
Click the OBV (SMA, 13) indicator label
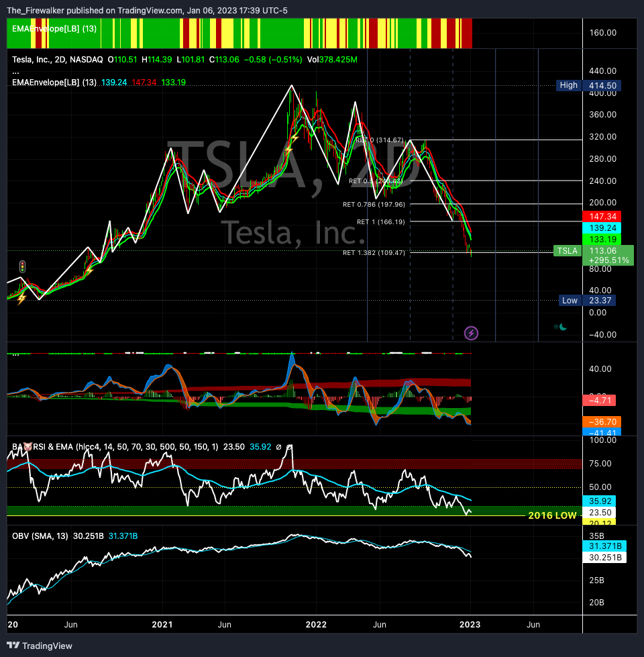click(x=40, y=536)
